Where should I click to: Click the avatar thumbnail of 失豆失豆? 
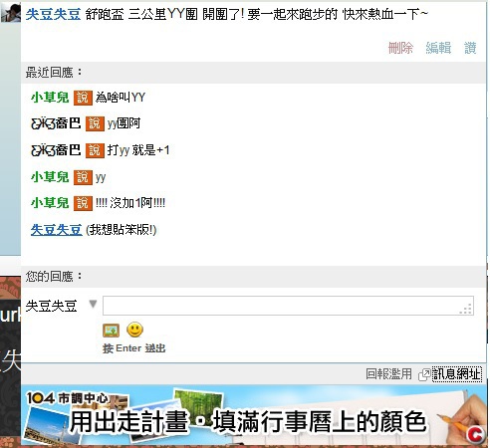[x=11, y=13]
